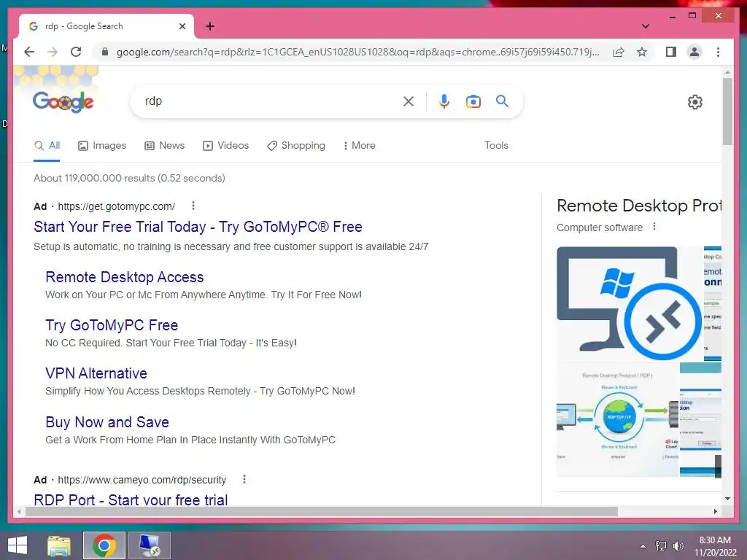Open a new tab with plus button

[210, 26]
